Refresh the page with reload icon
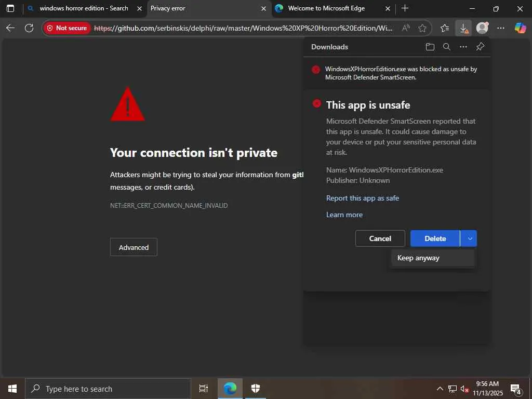This screenshot has height=399, width=532. (x=29, y=28)
